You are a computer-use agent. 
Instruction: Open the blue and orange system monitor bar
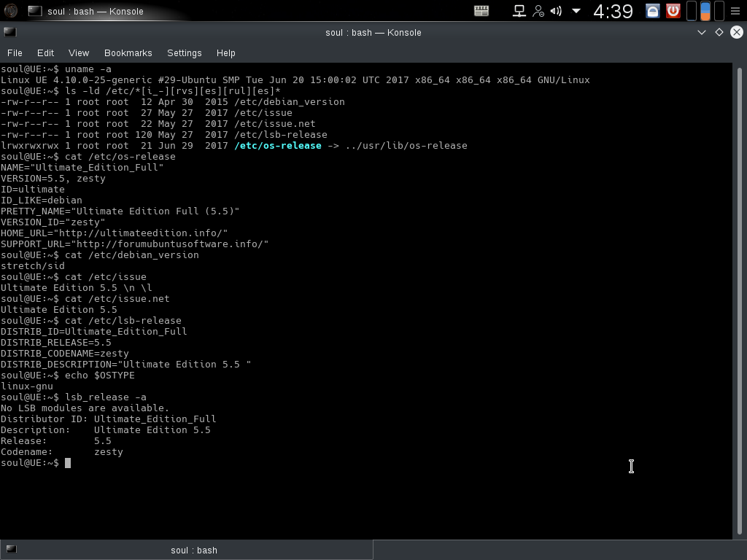pos(705,11)
